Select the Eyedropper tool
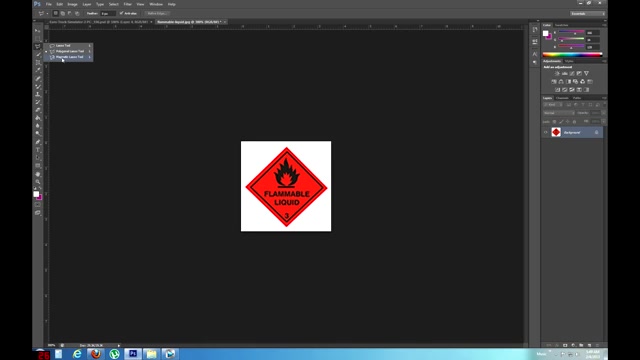The width and height of the screenshot is (640, 360). pyautogui.click(x=38, y=70)
